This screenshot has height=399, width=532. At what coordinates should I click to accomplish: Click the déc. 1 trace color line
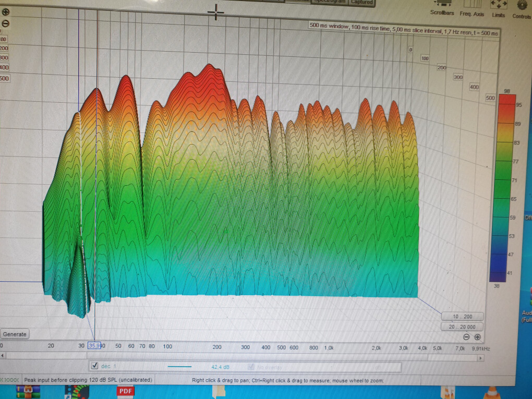179,367
